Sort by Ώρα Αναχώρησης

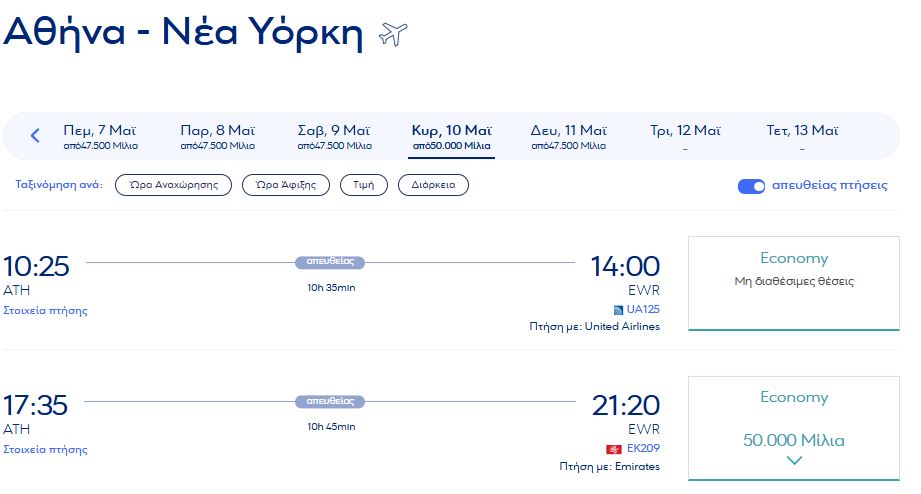coord(173,185)
